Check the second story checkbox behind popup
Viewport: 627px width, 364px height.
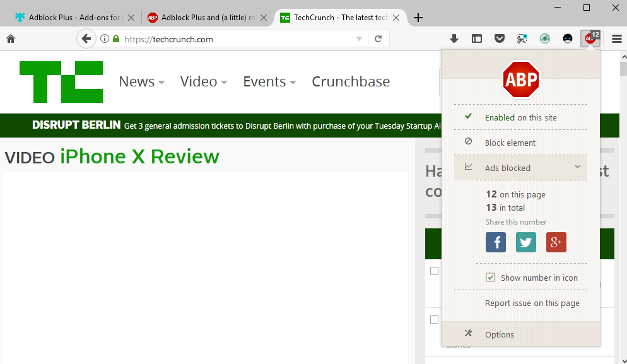[434, 320]
